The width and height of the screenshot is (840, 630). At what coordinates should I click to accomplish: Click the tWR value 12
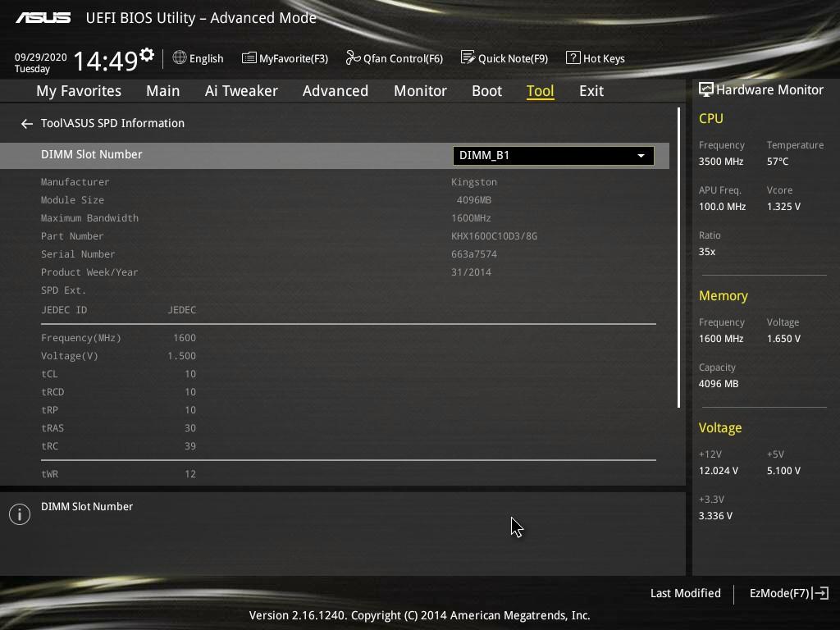(x=190, y=474)
